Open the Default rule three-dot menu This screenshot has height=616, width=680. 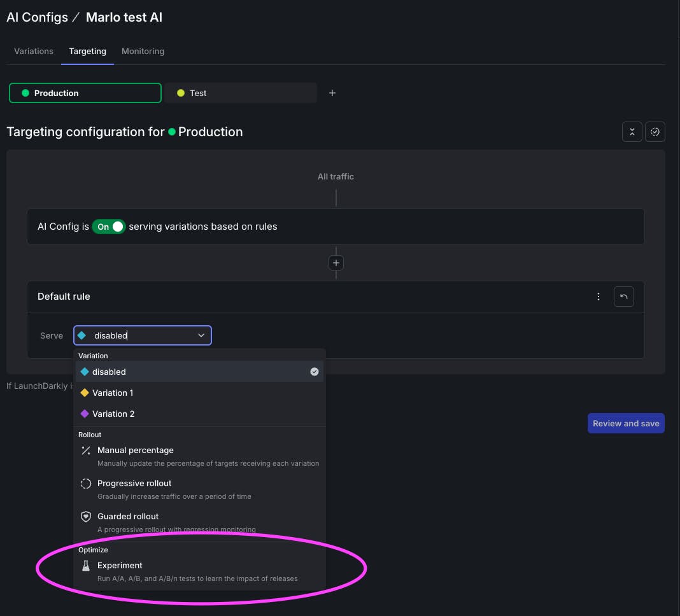coord(599,297)
